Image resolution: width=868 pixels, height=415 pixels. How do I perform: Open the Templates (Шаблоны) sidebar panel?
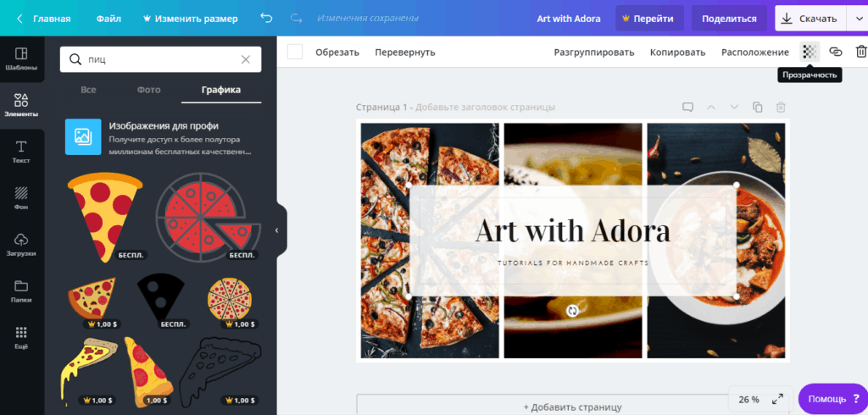click(21, 58)
